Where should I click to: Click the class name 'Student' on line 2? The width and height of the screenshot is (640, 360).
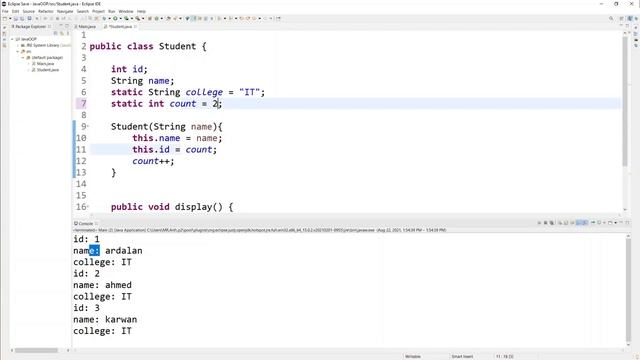178,46
